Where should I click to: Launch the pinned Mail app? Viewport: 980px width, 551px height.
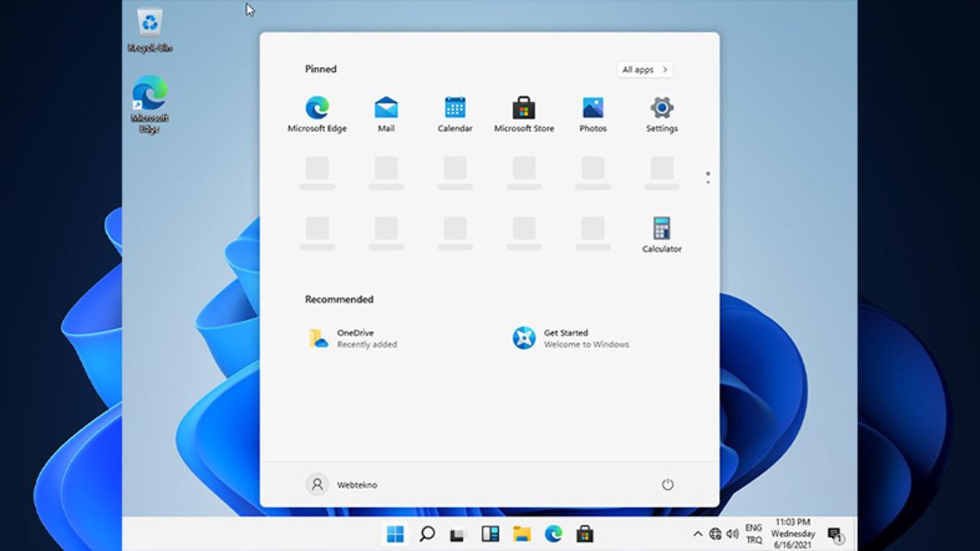[386, 109]
